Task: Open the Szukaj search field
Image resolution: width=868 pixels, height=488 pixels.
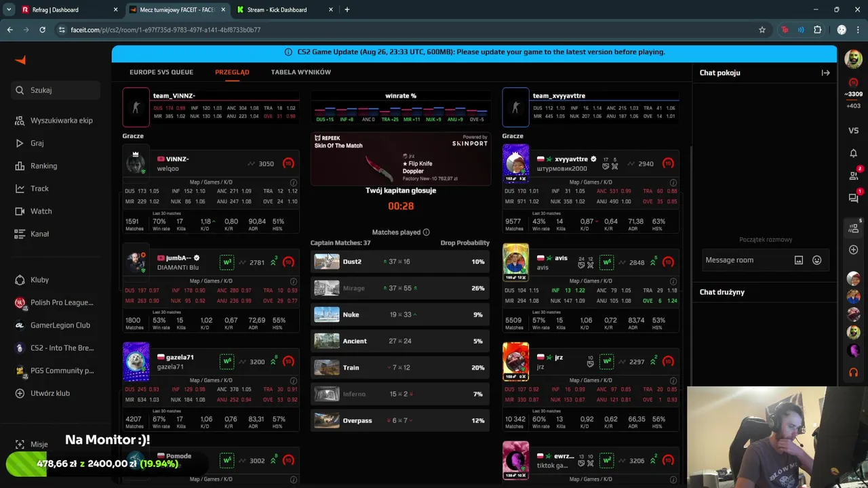Action: [56, 90]
